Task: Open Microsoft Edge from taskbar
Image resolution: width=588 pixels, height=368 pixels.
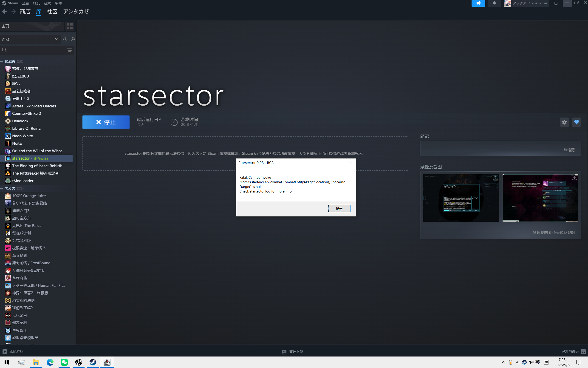Action: point(50,362)
